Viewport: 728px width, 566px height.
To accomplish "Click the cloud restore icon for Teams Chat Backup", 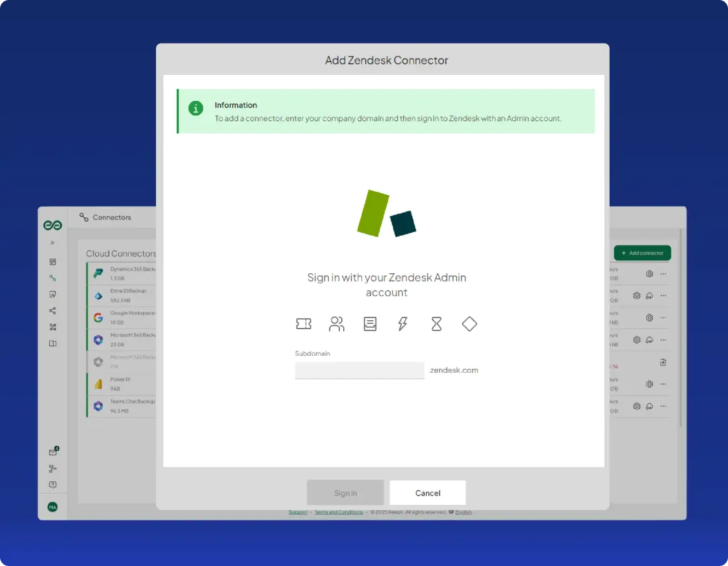I will [649, 406].
